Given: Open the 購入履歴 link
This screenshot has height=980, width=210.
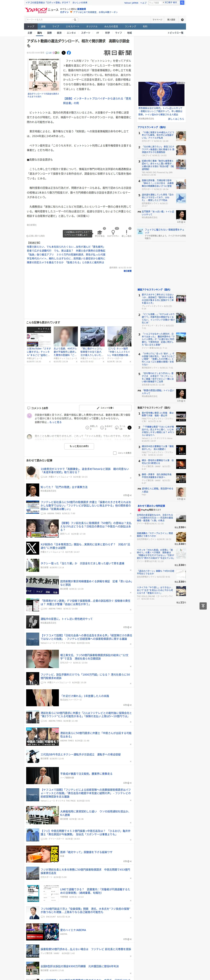Looking at the screenshot, I should point(171,20).
